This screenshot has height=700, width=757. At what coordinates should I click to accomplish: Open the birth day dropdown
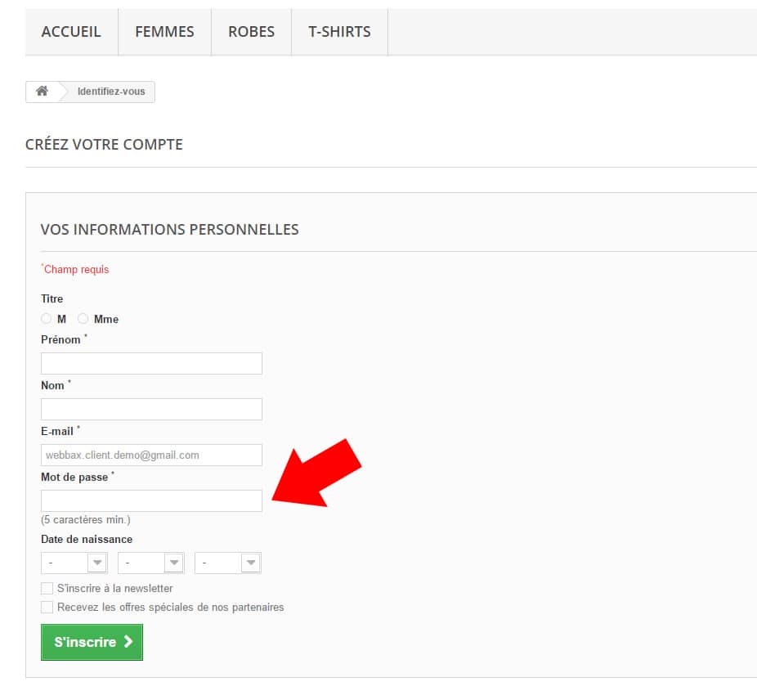(x=74, y=563)
